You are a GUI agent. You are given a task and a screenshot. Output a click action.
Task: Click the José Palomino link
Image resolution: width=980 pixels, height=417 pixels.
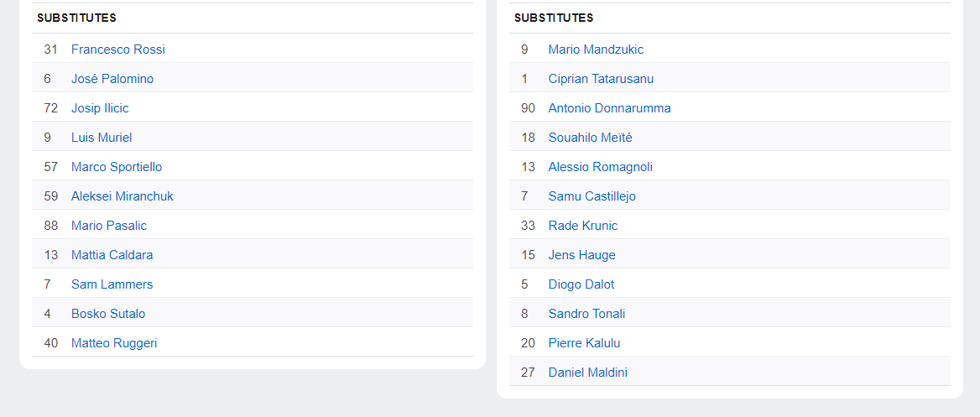coord(112,79)
